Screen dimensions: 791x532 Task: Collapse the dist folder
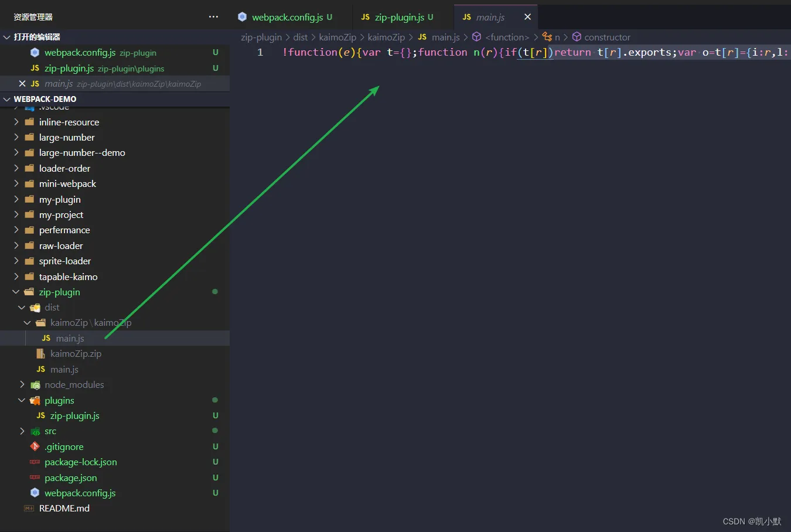click(x=22, y=307)
